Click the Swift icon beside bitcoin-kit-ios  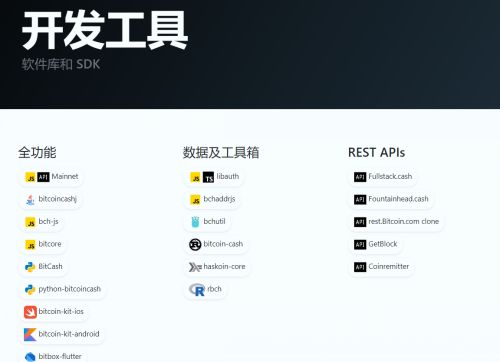(x=30, y=312)
